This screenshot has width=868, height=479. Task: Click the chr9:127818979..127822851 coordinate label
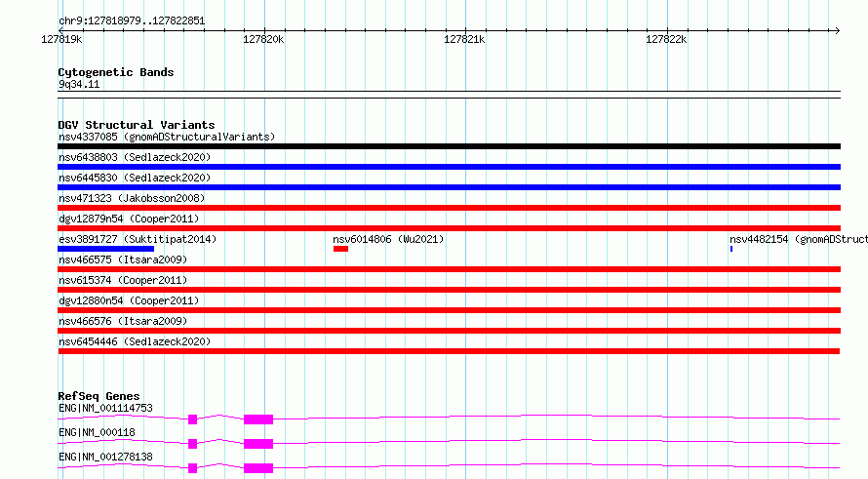pyautogui.click(x=132, y=20)
